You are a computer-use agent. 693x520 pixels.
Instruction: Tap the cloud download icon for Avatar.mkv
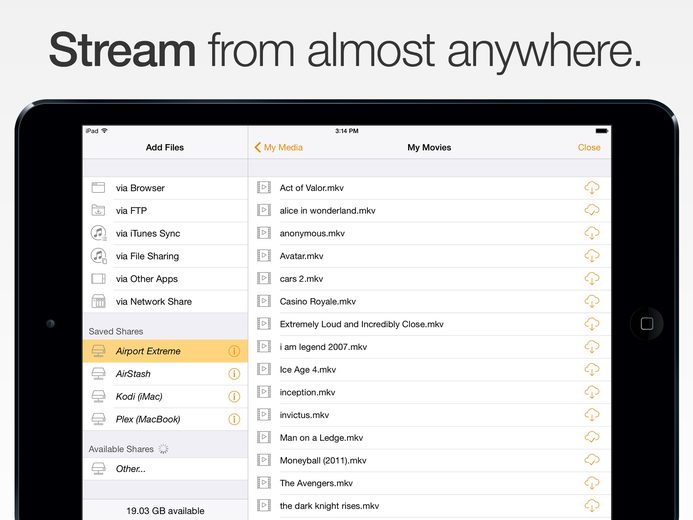592,256
